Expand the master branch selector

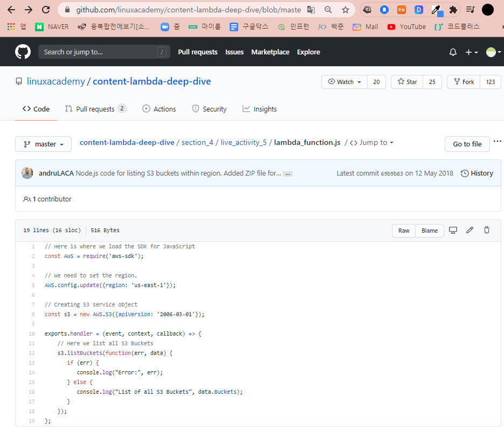click(x=44, y=144)
